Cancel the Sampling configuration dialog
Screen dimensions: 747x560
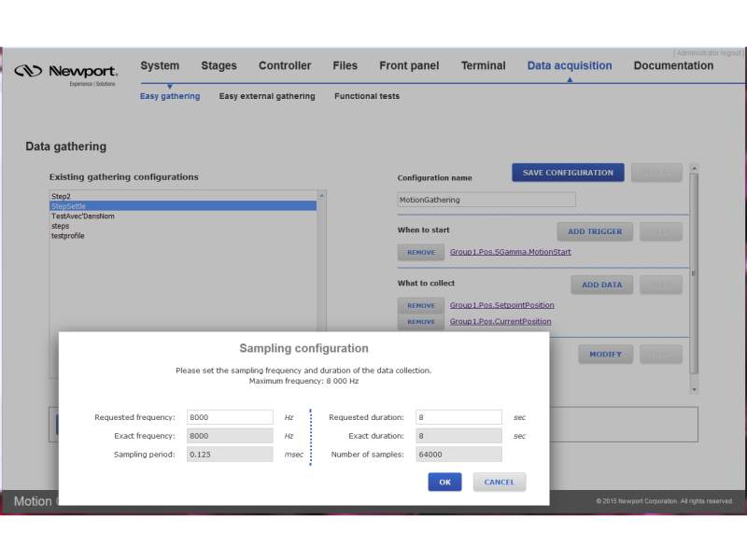click(499, 483)
